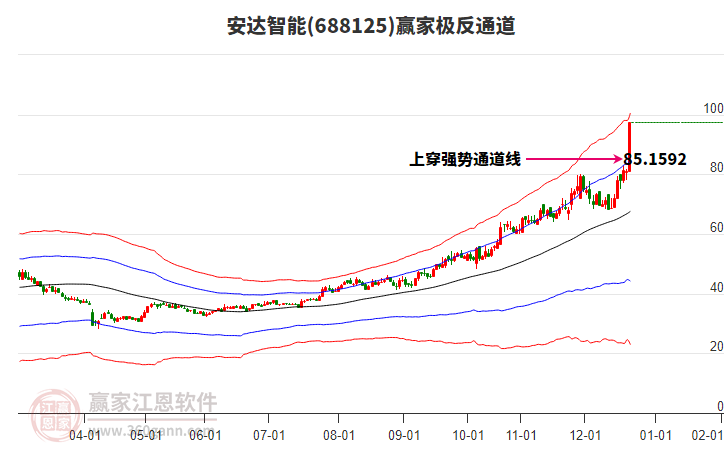
Task: Click the 09-01 date axis label
Action: (404, 435)
